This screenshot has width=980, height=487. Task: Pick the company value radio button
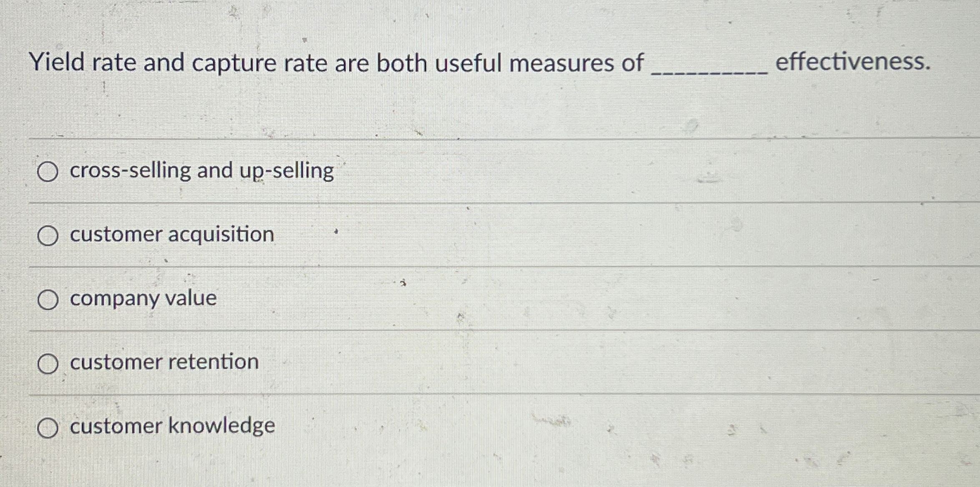coord(48,300)
